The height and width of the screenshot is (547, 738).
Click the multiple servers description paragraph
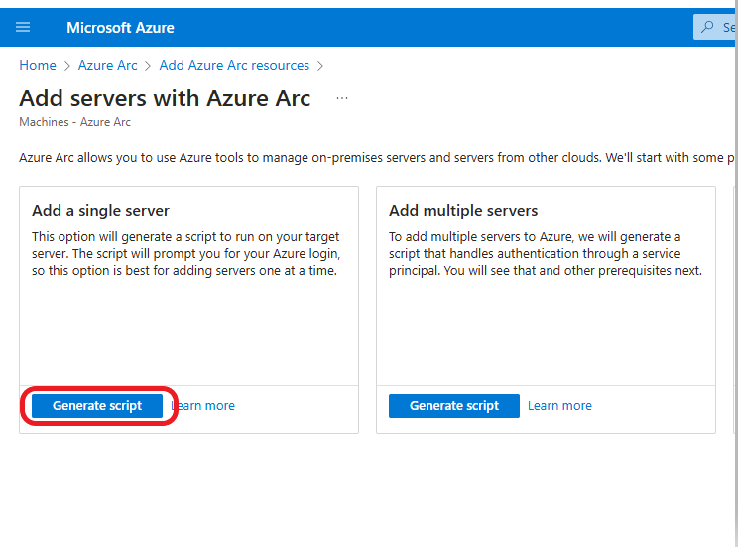545,254
